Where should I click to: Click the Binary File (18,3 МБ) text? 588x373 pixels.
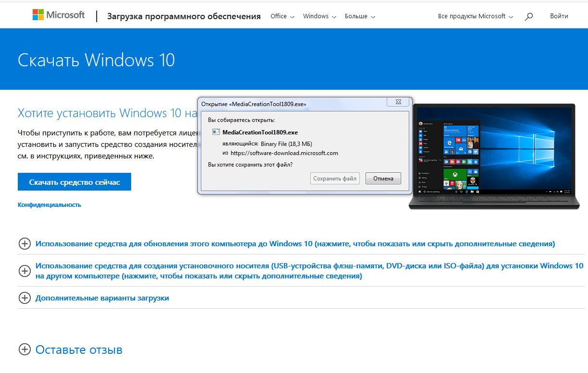(x=286, y=143)
